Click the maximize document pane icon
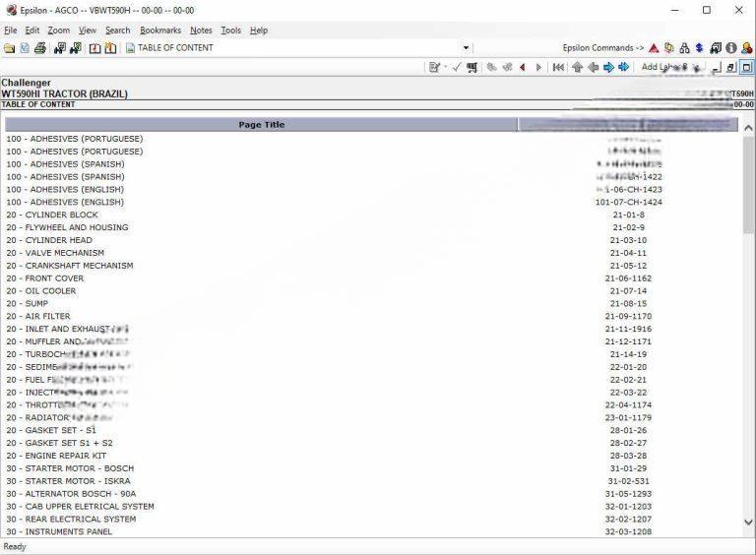The image size is (756, 555). [747, 68]
